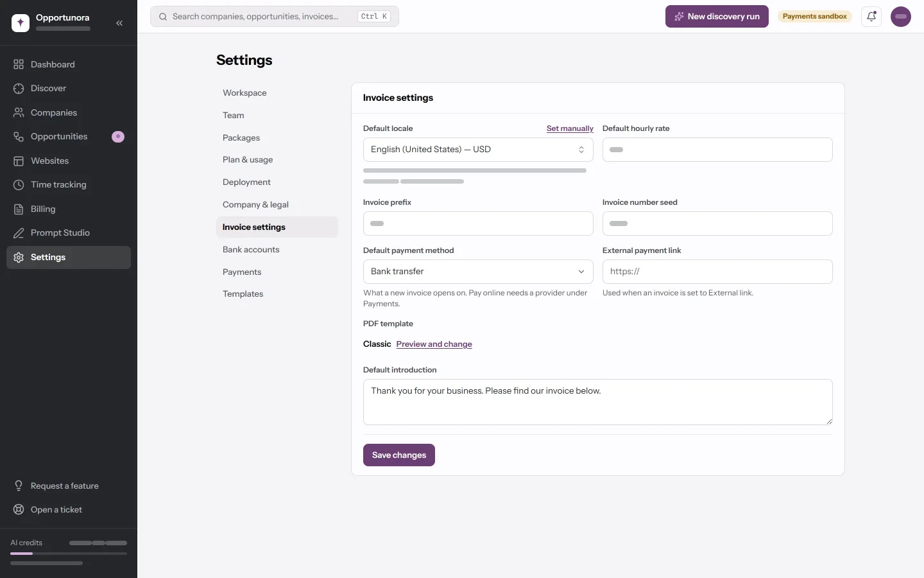This screenshot has width=924, height=578.
Task: Click the AI credits progress bar
Action: [69, 554]
